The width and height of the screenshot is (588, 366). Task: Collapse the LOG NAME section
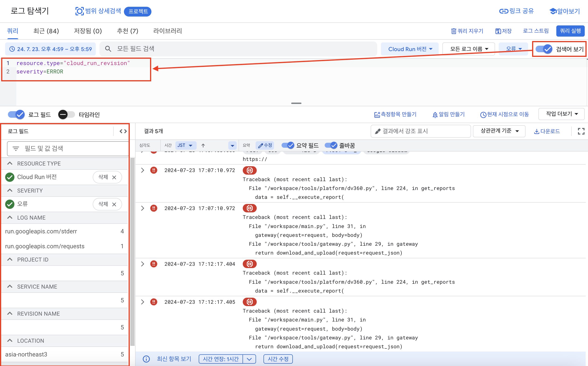click(x=10, y=217)
